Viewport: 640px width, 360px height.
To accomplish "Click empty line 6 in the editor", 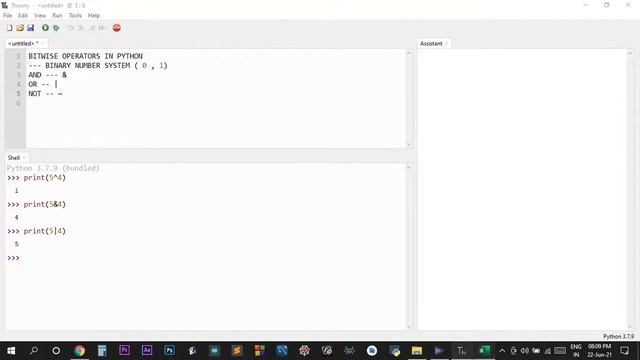I will (x=216, y=103).
